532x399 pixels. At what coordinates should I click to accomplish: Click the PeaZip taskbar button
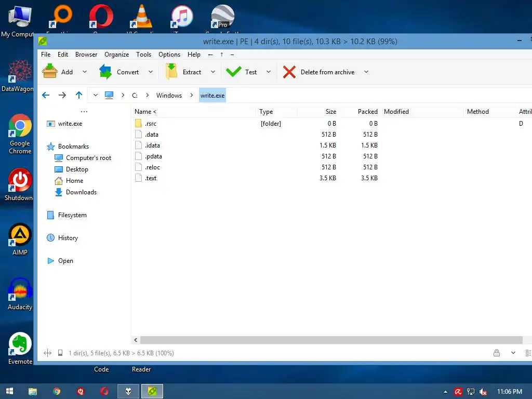152,391
